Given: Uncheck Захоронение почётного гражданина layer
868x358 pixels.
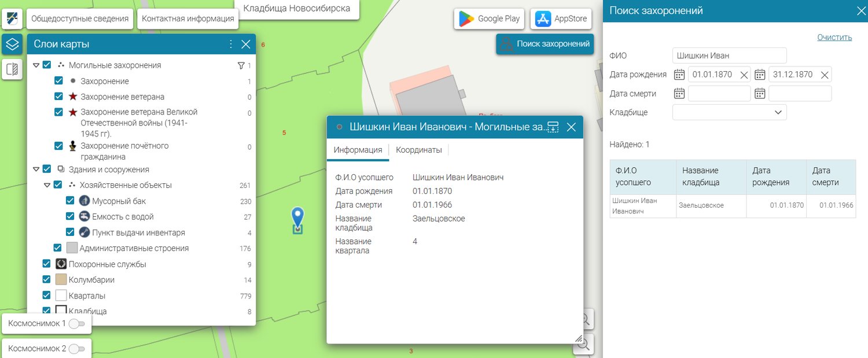Looking at the screenshot, I should coord(58,146).
